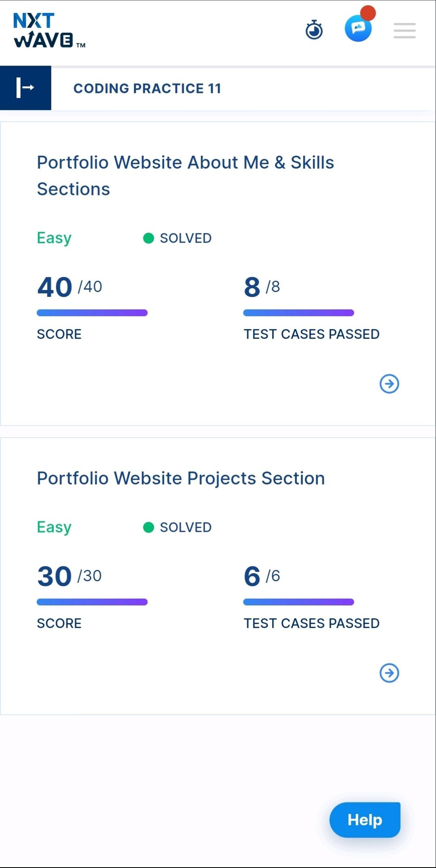Open arrow for Projects Section question
This screenshot has width=436, height=868.
(x=389, y=673)
